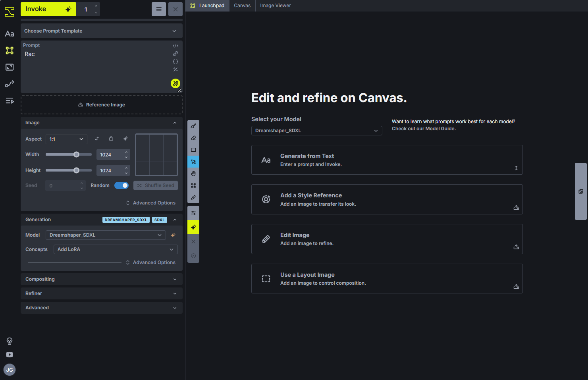Select the Brush tool in canvas toolbar
This screenshot has height=380, width=588.
[x=193, y=126]
